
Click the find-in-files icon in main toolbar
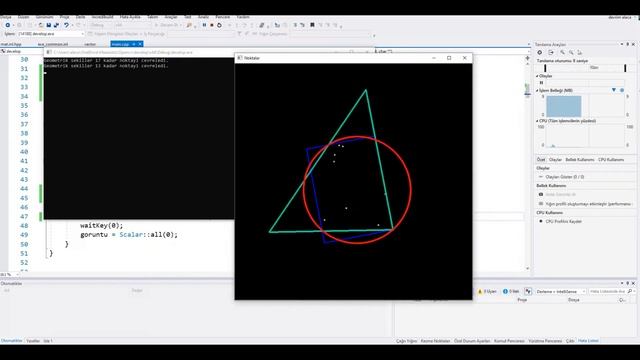tap(189, 25)
